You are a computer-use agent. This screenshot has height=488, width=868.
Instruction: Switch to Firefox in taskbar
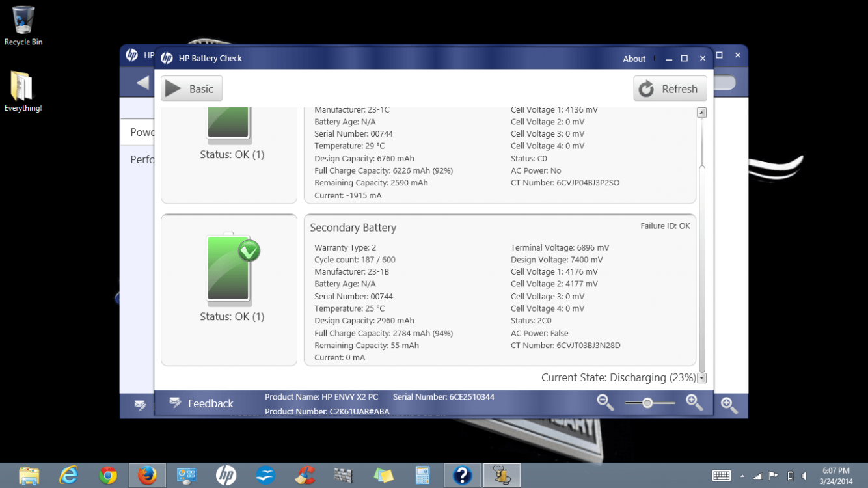coord(147,476)
